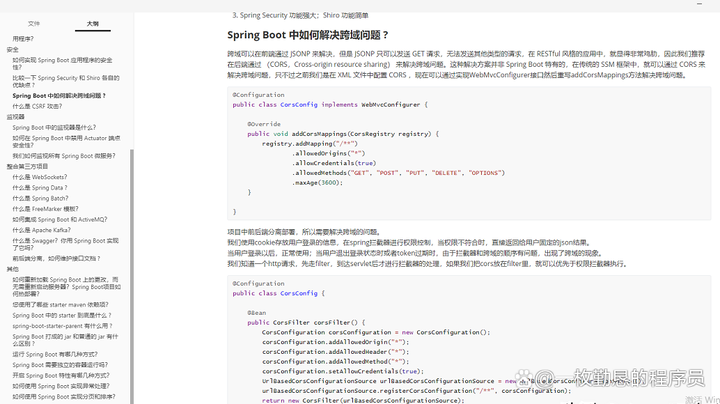Open 如何重新加载 Spring Boot 上的更改 entry
Screen dimensions: 720x404
(67, 286)
